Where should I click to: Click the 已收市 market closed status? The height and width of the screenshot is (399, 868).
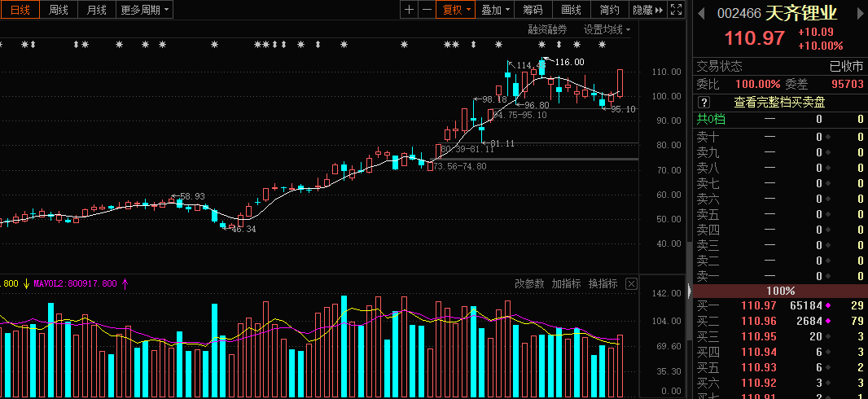(846, 67)
